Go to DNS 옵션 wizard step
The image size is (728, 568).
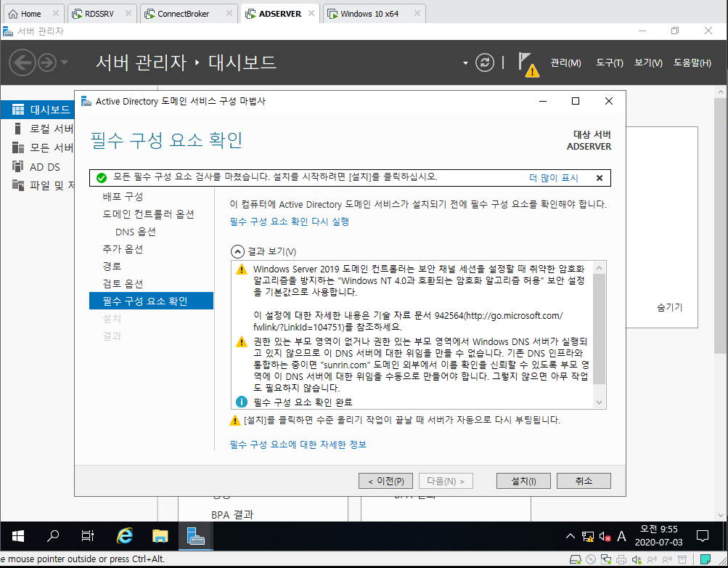135,232
